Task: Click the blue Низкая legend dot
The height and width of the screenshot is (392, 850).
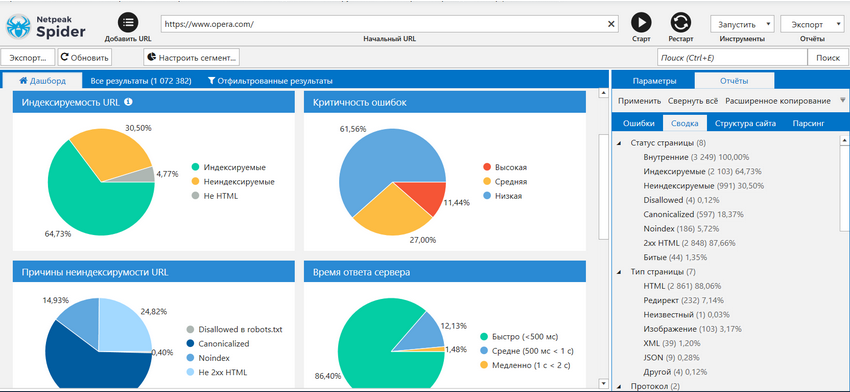Action: click(x=486, y=196)
